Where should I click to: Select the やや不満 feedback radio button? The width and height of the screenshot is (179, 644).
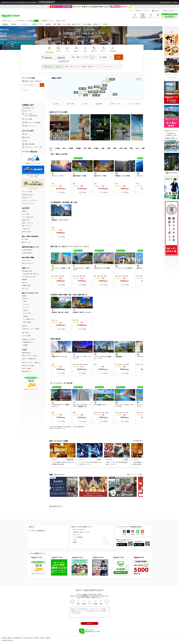coord(84,601)
